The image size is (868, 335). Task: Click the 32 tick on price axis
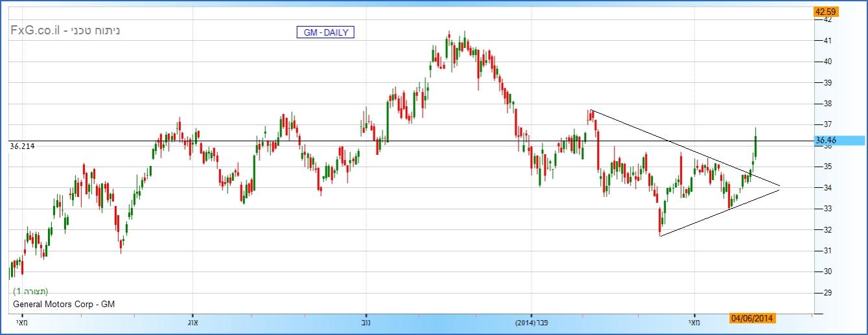tap(827, 230)
